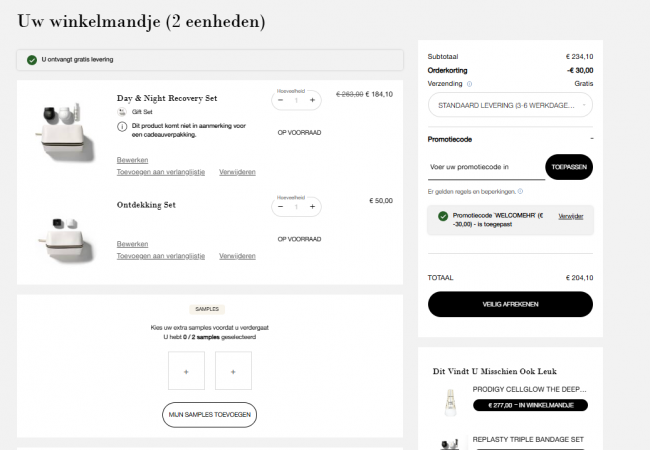Remove the WELCOMEHR promo code
The width and height of the screenshot is (650, 450).
570,216
